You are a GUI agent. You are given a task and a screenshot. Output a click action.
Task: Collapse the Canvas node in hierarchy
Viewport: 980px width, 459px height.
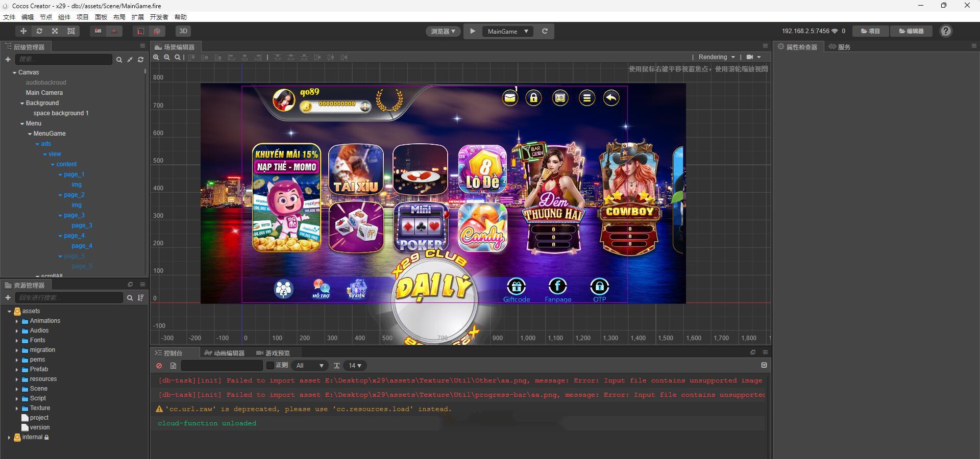click(x=14, y=73)
